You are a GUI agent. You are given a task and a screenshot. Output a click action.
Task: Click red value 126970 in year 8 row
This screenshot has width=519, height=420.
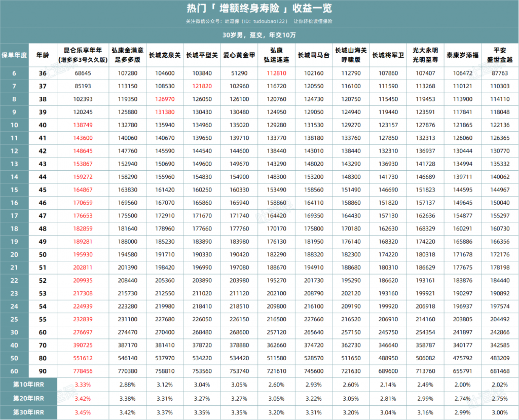click(165, 99)
